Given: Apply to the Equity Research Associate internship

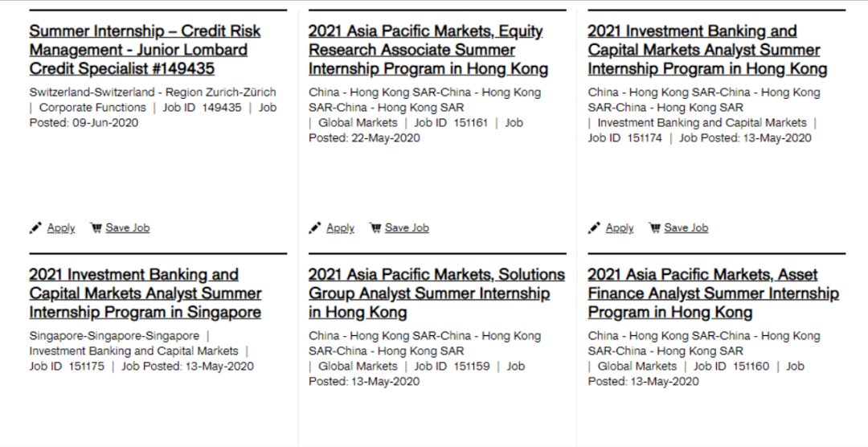Looking at the screenshot, I should (340, 228).
